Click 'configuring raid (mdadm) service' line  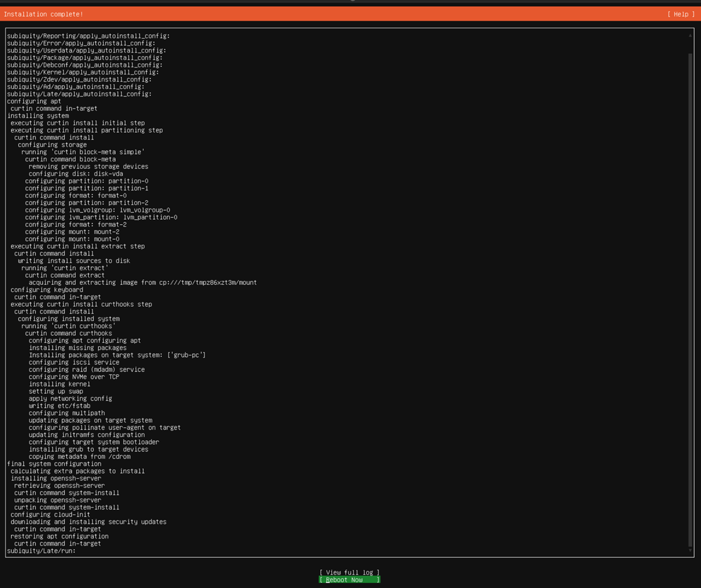87,369
